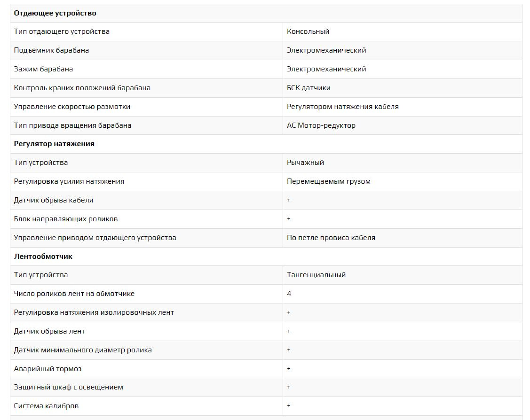
Task: Select the "Управление скоростью размотки" label
Action: pyautogui.click(x=72, y=107)
